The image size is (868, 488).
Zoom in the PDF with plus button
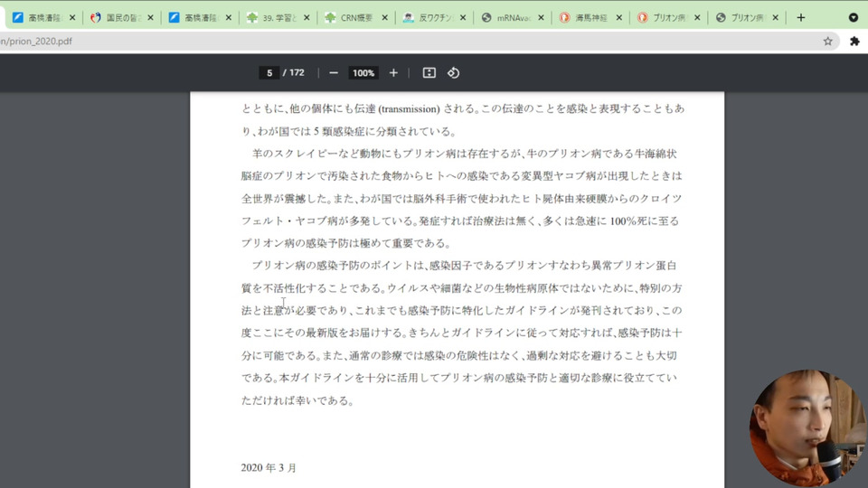393,73
